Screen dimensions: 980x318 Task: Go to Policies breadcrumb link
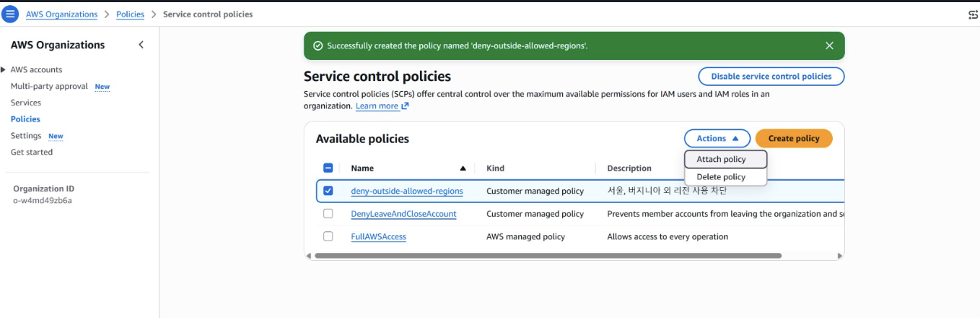pyautogui.click(x=131, y=14)
